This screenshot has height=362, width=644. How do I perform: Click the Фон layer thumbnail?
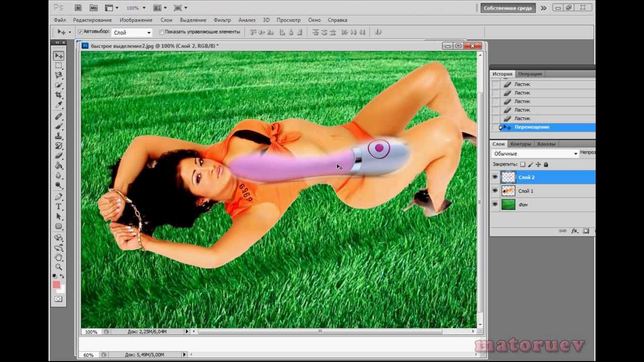(x=508, y=205)
